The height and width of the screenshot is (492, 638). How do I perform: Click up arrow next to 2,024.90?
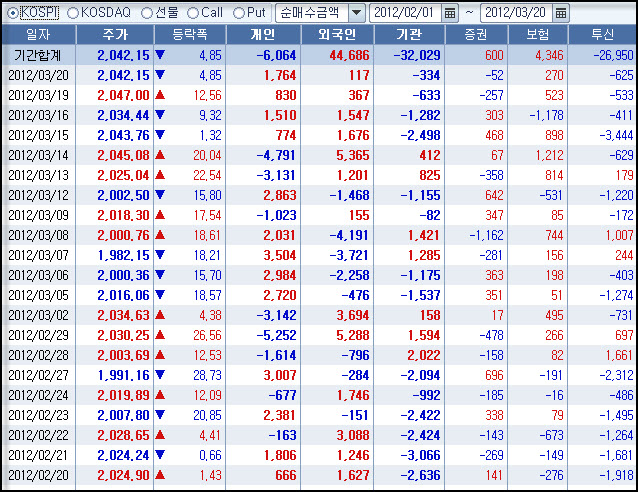point(160,475)
